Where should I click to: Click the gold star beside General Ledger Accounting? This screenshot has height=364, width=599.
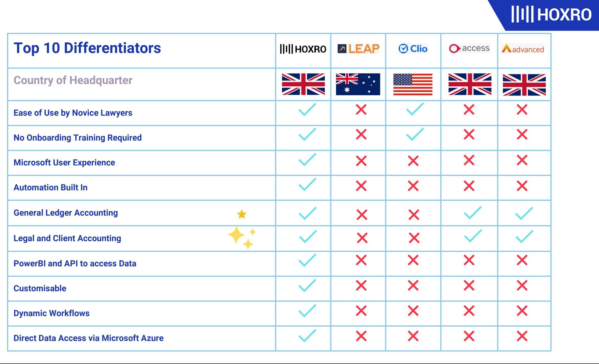[242, 214]
